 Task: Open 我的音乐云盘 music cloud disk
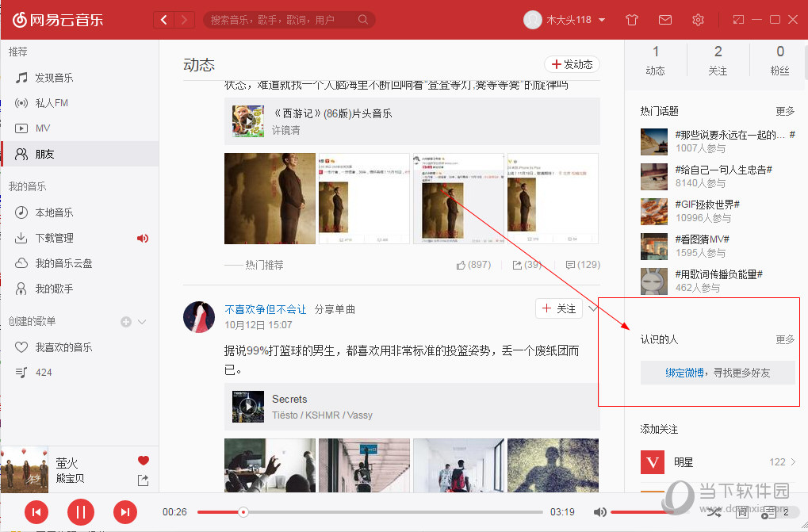(58, 263)
